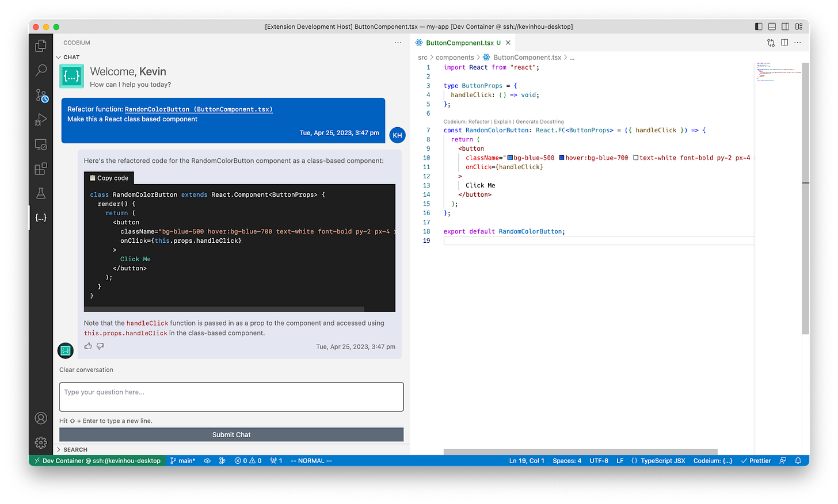Click Clear conversation
Image resolution: width=838 pixels, height=504 pixels.
(x=86, y=370)
